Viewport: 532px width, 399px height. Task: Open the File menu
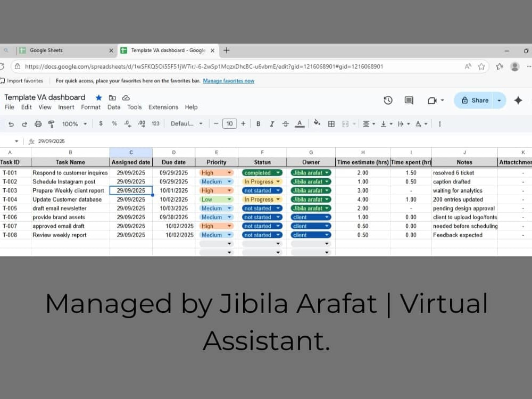tap(10, 107)
